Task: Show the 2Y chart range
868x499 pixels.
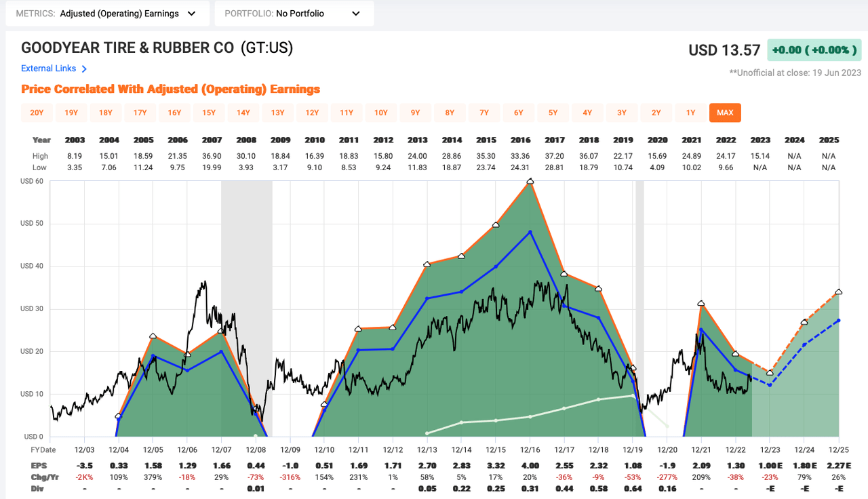Action: coord(656,113)
